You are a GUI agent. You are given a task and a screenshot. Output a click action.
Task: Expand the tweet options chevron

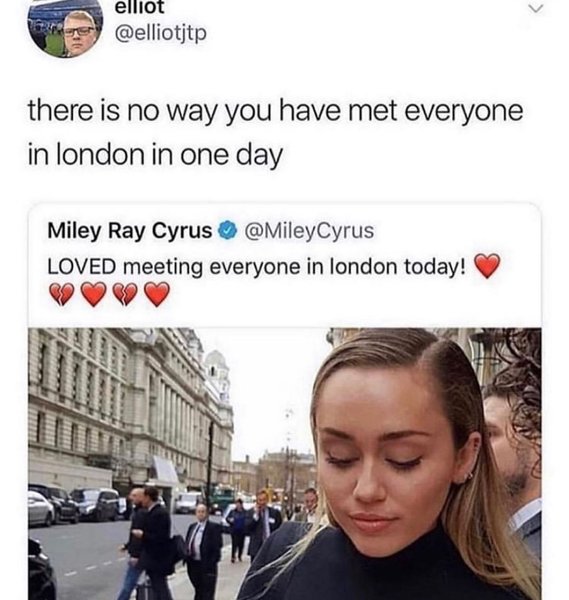coord(536,8)
